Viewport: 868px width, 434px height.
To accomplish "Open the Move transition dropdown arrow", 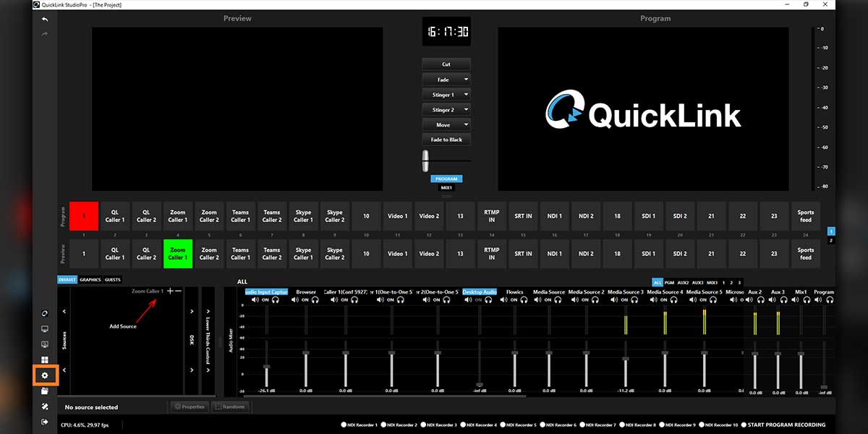I will coord(466,125).
